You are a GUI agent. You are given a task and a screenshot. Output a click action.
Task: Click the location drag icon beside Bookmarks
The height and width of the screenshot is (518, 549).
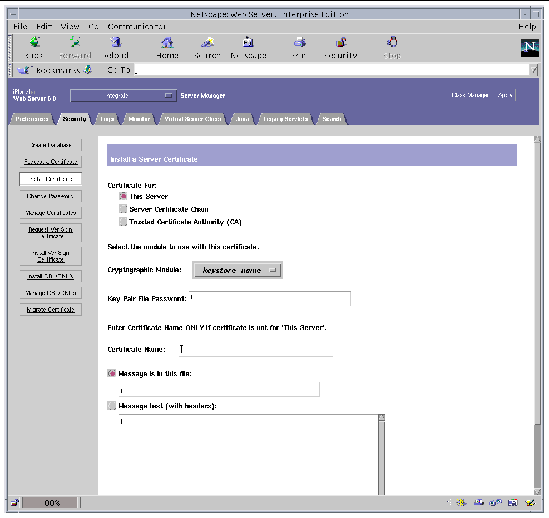88,70
